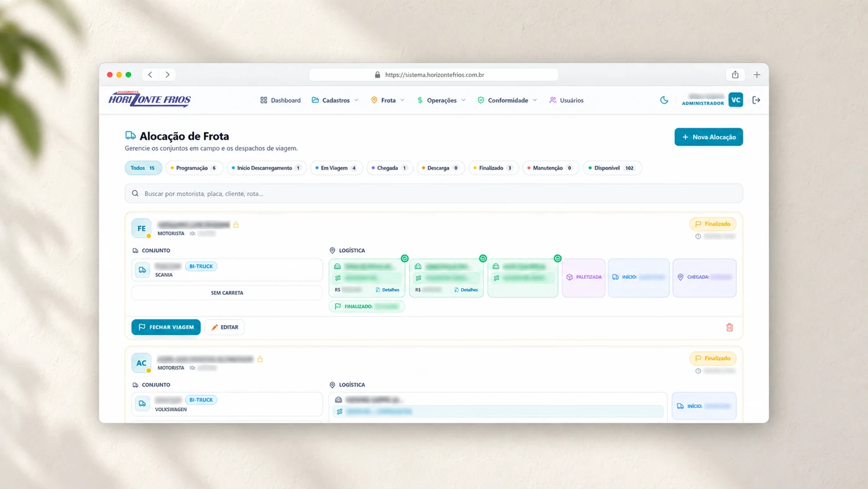Open Detalhes link in first delivery card
The width and height of the screenshot is (868, 489).
pos(387,290)
